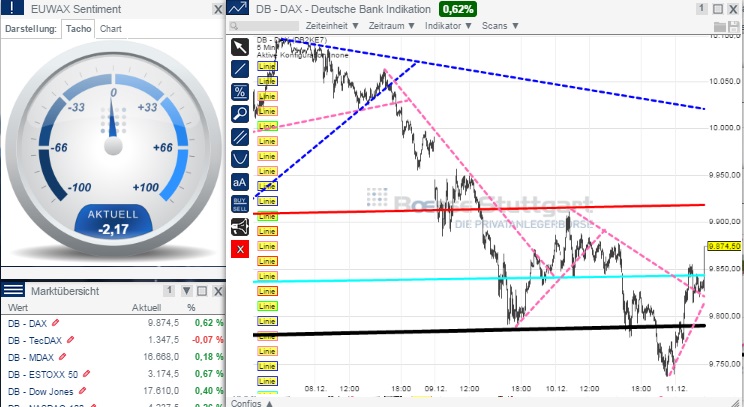The image size is (744, 407).
Task: Click the chart symbol search field
Action: coord(264,26)
